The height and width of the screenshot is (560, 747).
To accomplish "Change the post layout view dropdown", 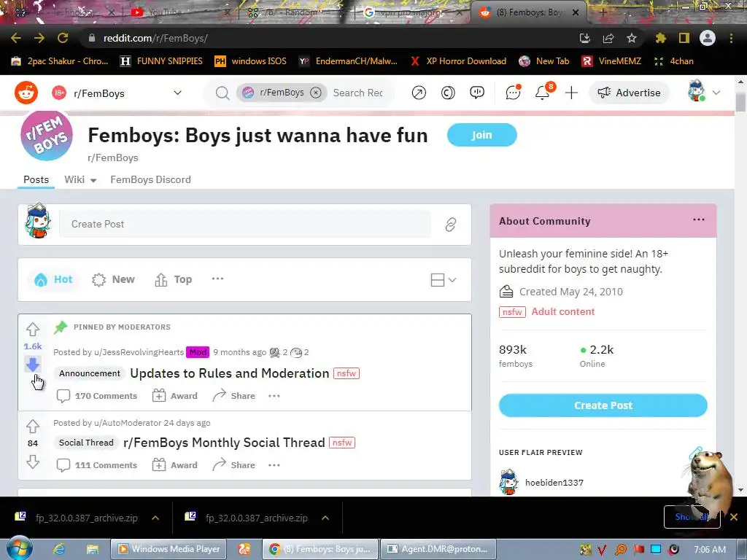I will coord(443,279).
